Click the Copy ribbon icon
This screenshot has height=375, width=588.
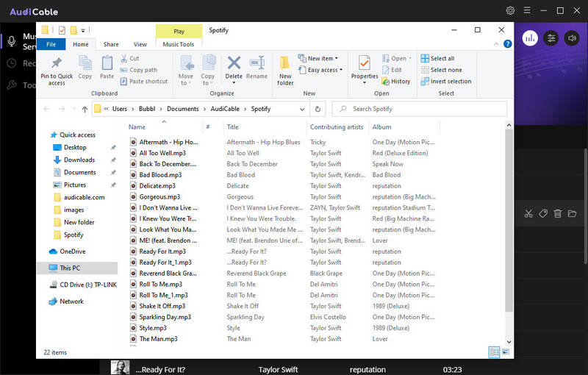(x=85, y=63)
